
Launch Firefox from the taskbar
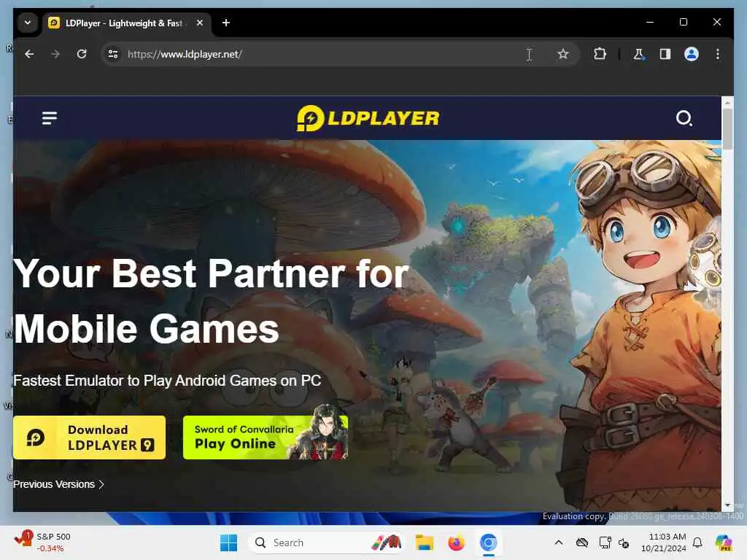(457, 542)
